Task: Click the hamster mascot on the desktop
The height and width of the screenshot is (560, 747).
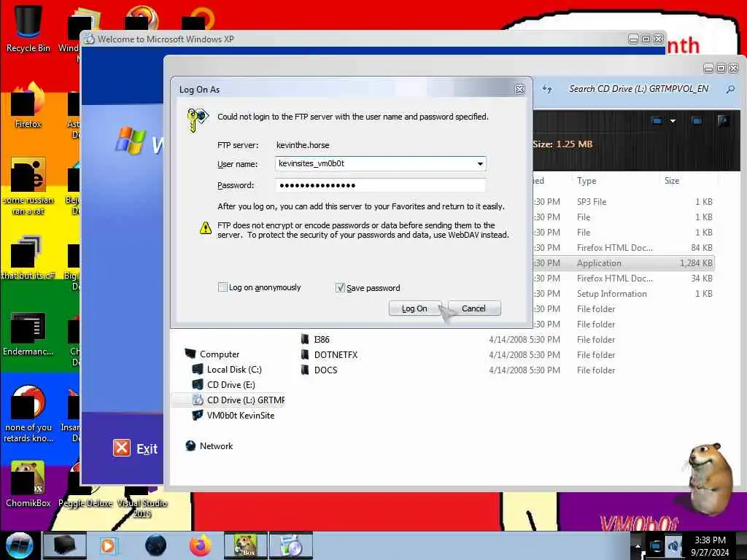Action: coord(710,478)
